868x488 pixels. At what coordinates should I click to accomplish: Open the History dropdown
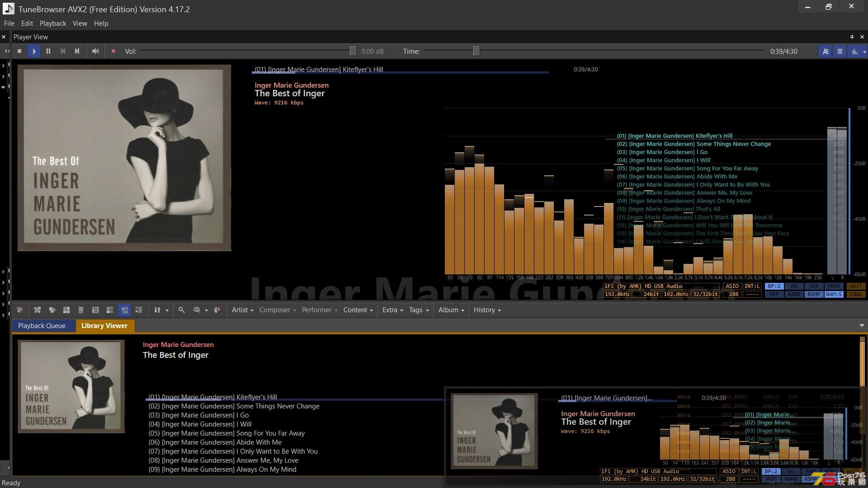click(487, 310)
